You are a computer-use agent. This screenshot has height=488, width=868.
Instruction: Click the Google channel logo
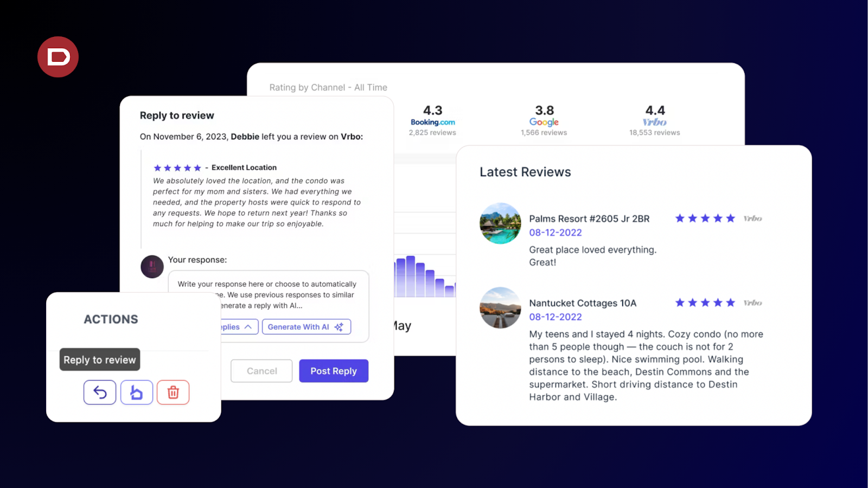coord(544,123)
